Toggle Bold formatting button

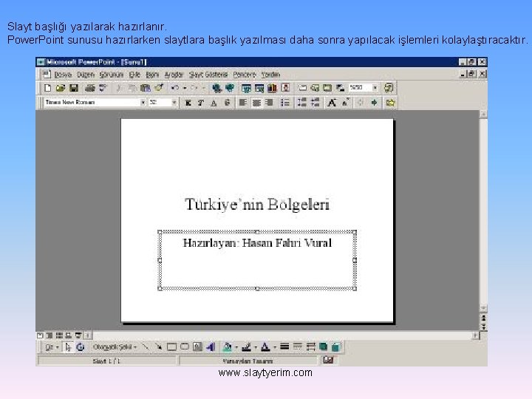pyautogui.click(x=188, y=103)
